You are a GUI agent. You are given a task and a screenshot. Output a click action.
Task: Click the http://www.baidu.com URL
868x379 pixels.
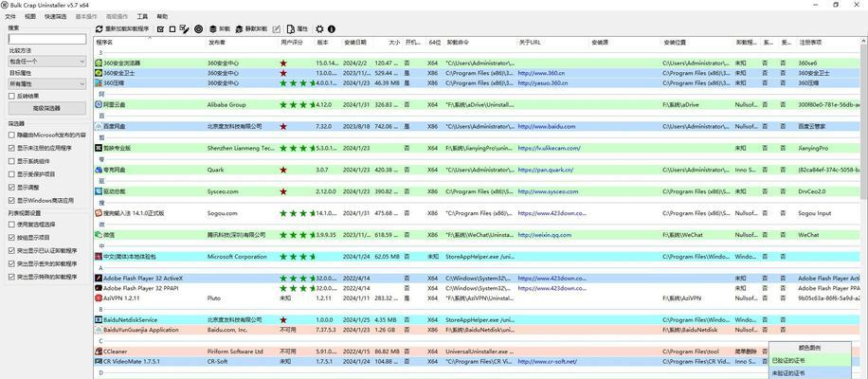[547, 126]
